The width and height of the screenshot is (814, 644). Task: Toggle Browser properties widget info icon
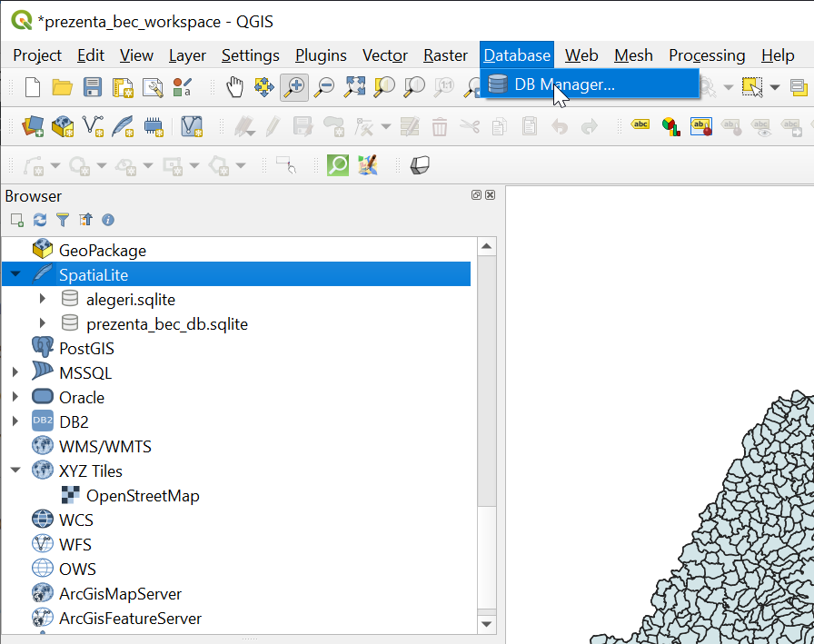pyautogui.click(x=108, y=220)
